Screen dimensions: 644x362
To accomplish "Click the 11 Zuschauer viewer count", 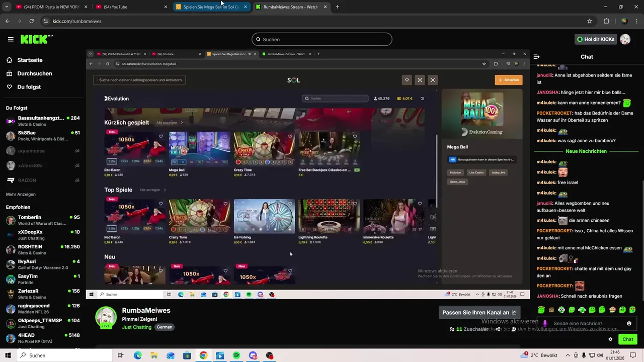I will click(469, 329).
